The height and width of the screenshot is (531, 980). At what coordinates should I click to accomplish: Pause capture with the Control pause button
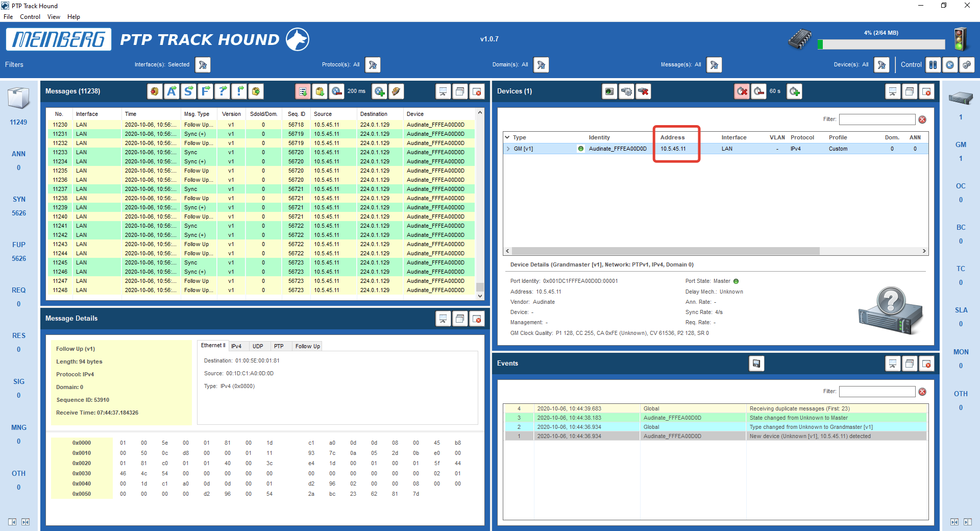pos(933,65)
